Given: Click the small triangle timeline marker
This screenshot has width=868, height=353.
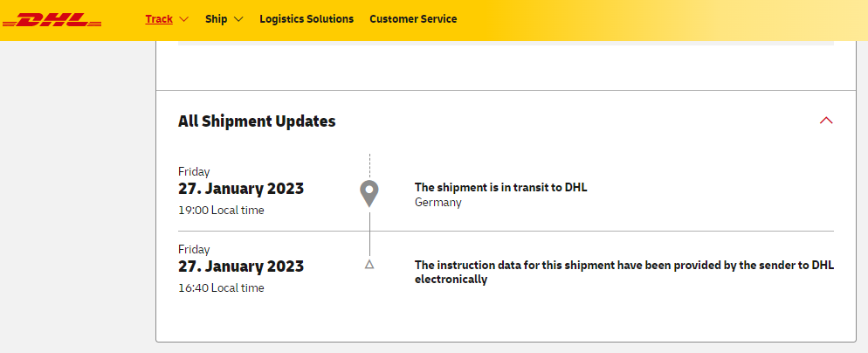Looking at the screenshot, I should (369, 264).
